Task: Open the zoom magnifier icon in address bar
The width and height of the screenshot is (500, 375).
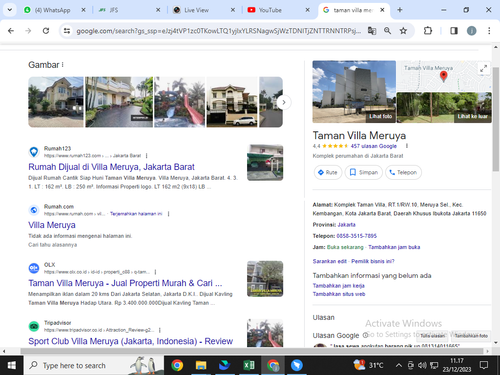Action: click(387, 31)
